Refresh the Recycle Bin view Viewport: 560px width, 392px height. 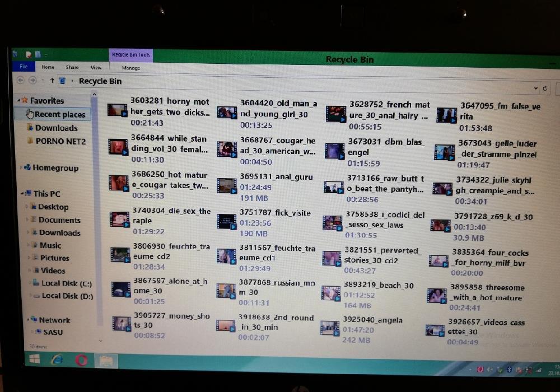[x=545, y=88]
